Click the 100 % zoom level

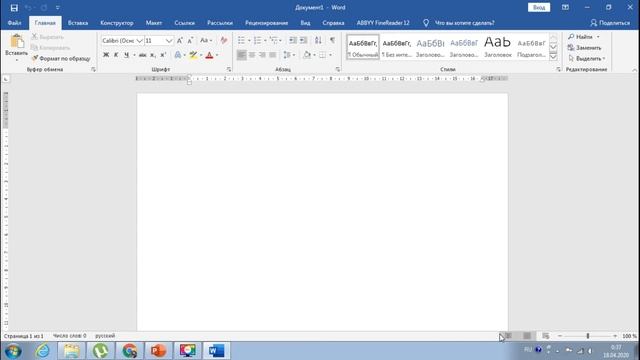pos(629,336)
